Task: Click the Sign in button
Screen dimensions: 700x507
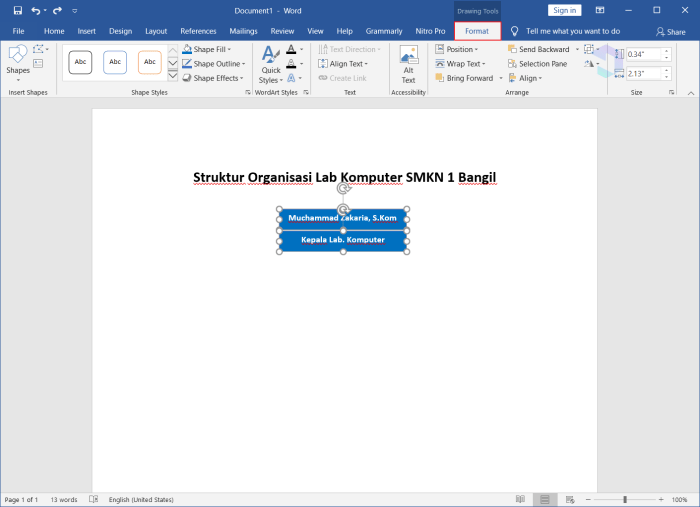Action: pos(564,10)
